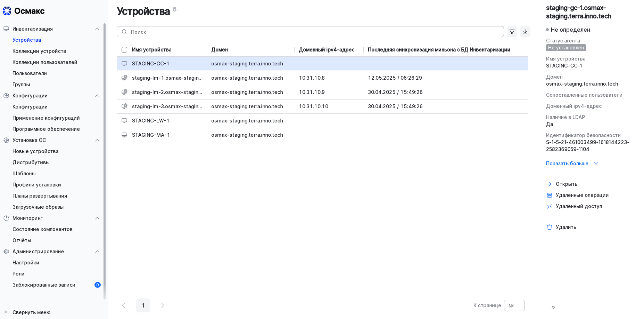Click the К странице page number input

514,305
